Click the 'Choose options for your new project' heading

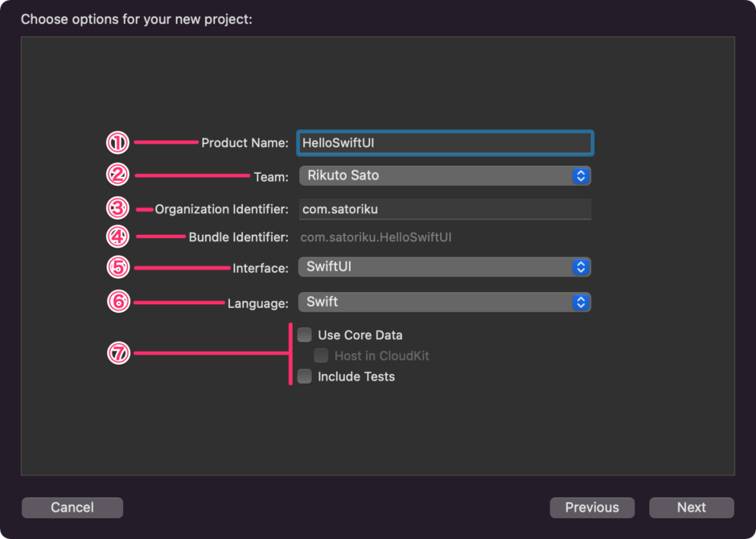(137, 19)
